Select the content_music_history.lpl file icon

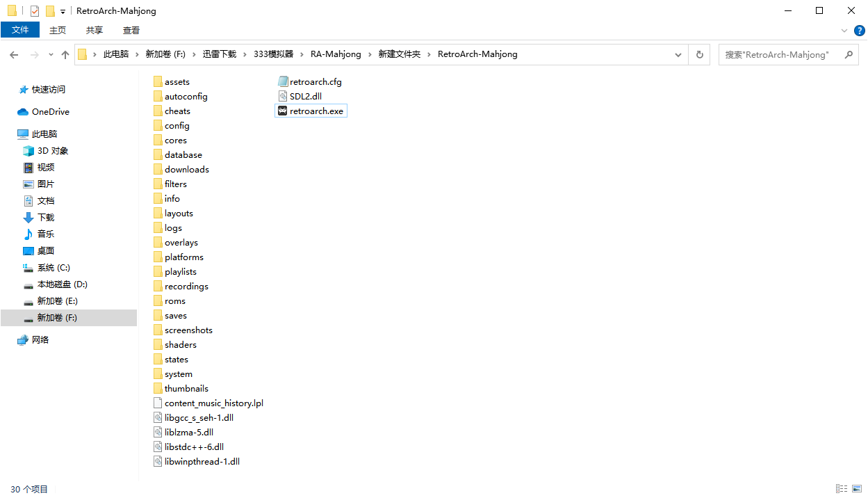coord(158,403)
